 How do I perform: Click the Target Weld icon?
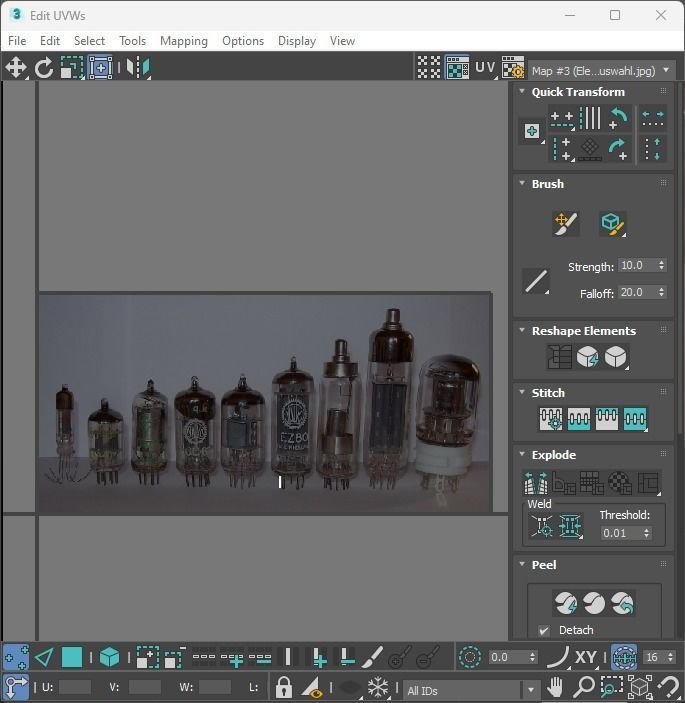pos(542,526)
